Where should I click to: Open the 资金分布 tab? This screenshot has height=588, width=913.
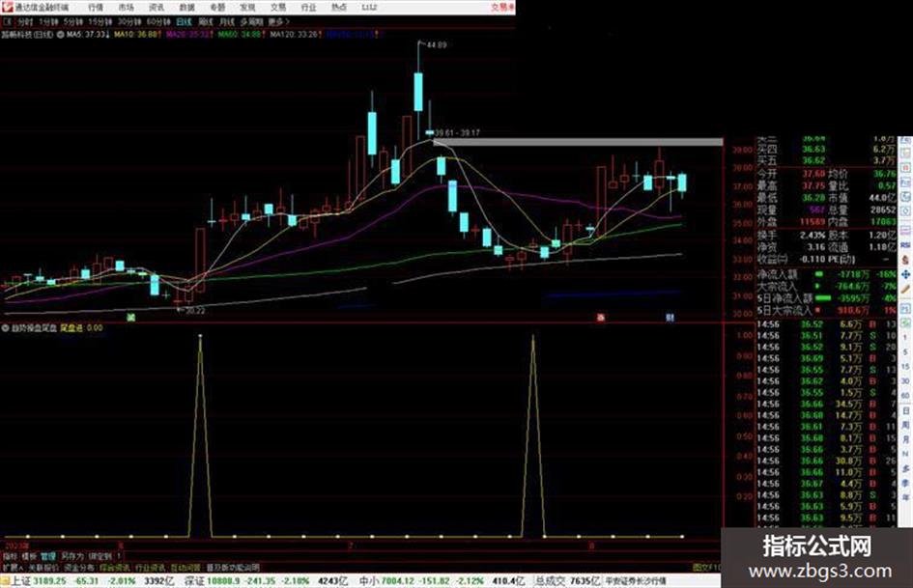79,568
